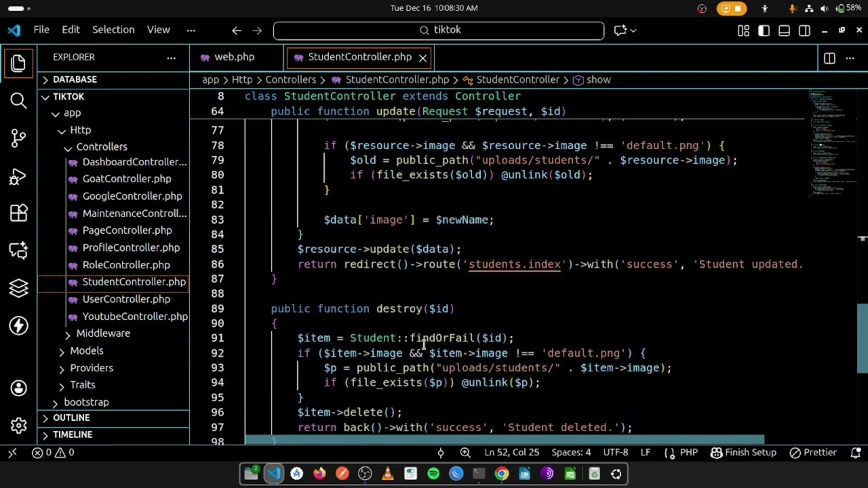Open the Files app in the dock
Image resolution: width=868 pixels, height=488 pixels.
pos(252,474)
